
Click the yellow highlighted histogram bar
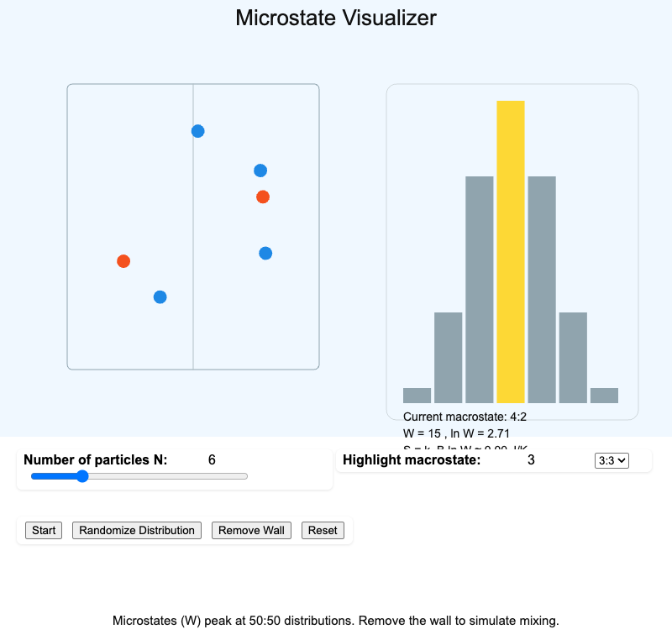click(x=511, y=252)
